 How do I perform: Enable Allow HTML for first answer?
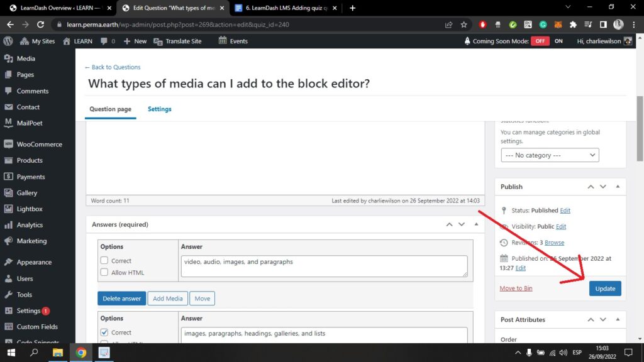[x=104, y=273]
